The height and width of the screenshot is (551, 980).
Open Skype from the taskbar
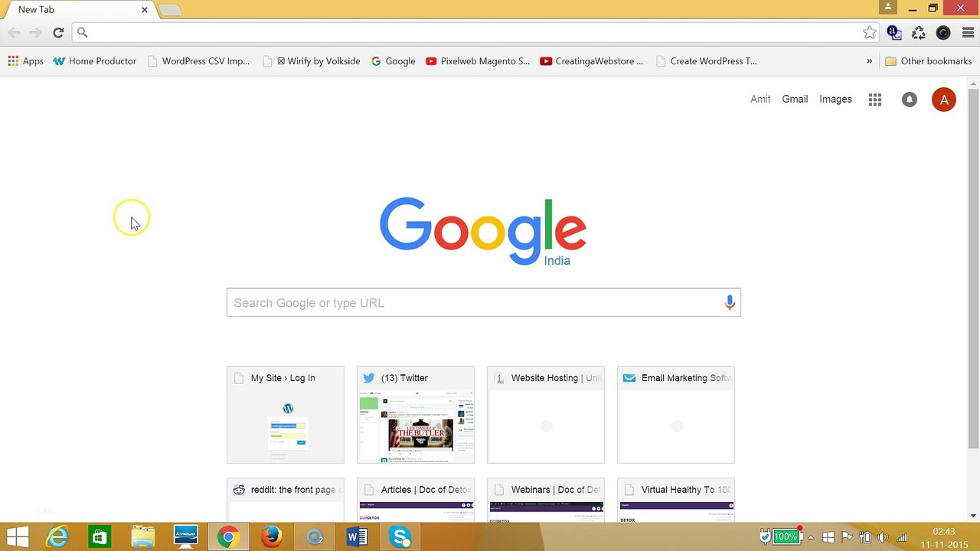[x=400, y=536]
